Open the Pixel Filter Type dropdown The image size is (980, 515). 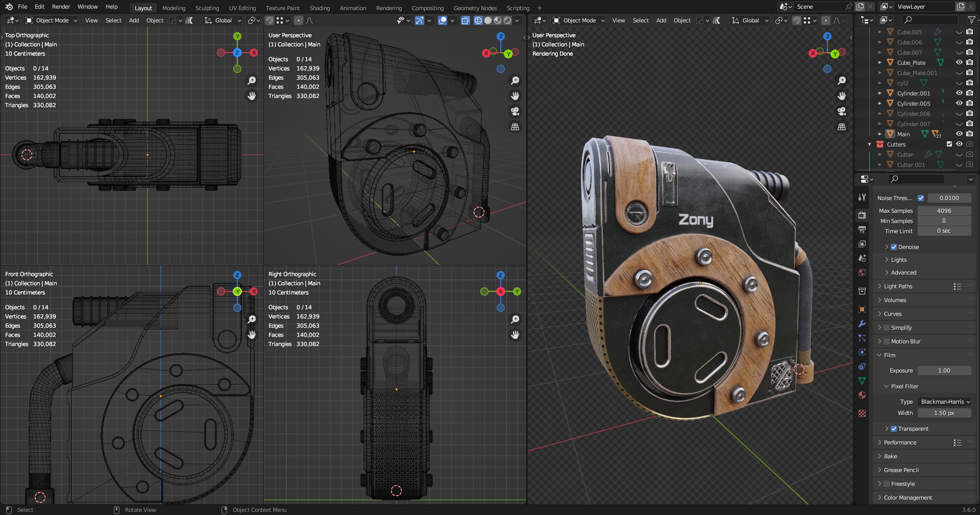[x=945, y=402]
